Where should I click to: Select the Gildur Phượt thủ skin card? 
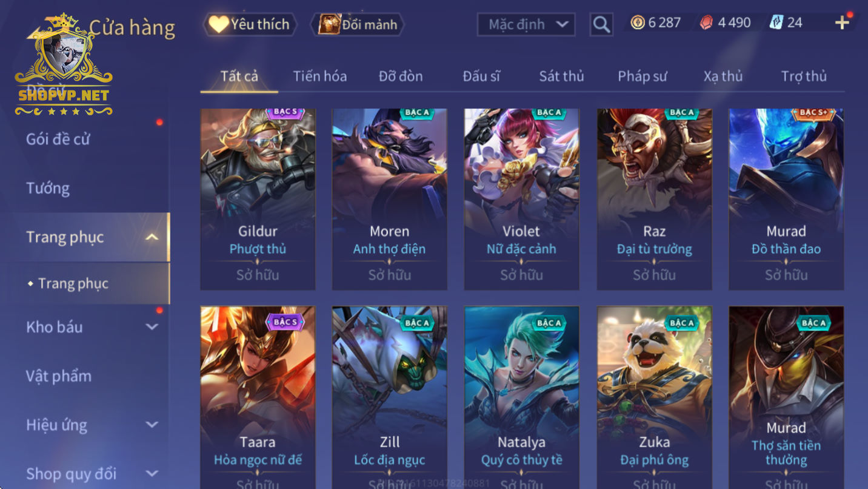point(258,199)
